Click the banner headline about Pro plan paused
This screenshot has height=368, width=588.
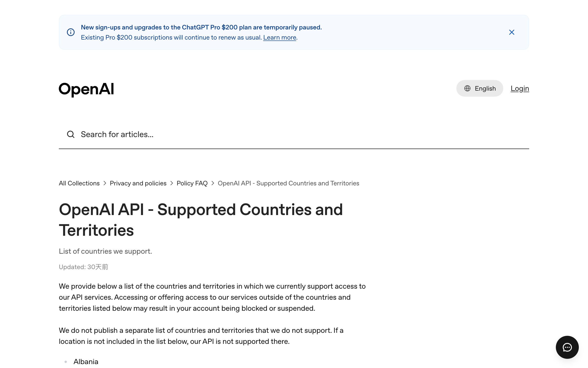tap(201, 27)
